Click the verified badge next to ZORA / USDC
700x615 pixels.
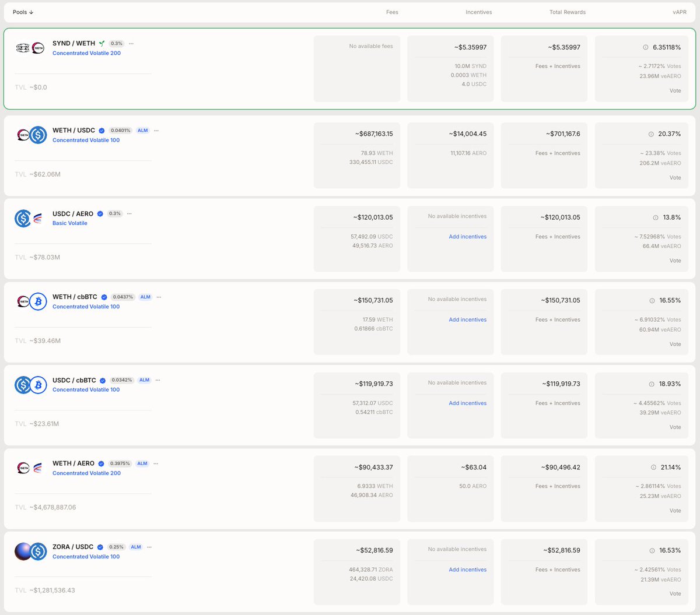click(x=100, y=547)
